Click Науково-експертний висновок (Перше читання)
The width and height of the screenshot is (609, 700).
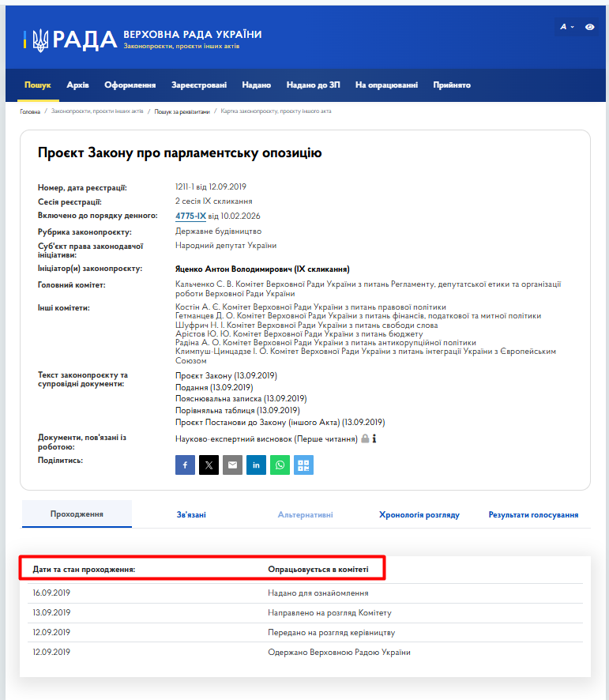[x=266, y=438]
